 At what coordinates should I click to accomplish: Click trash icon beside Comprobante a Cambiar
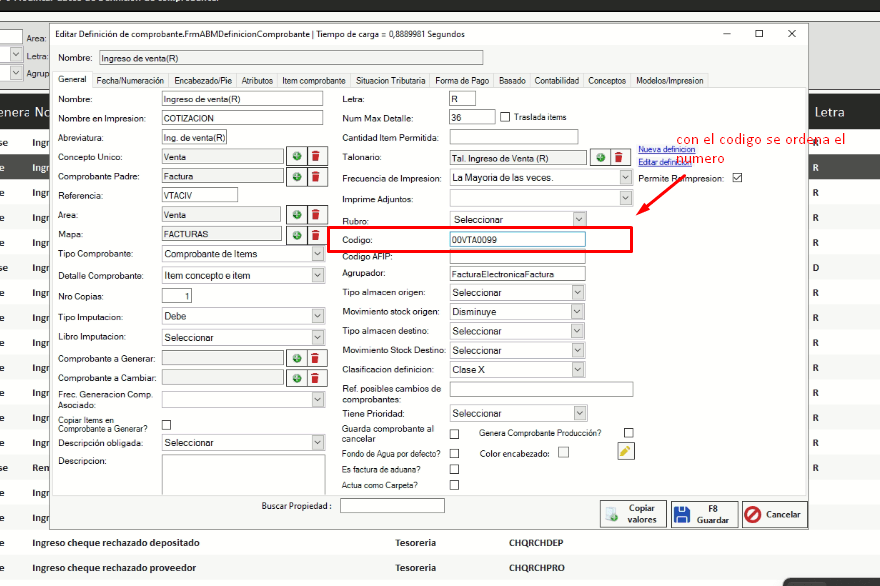(x=315, y=378)
